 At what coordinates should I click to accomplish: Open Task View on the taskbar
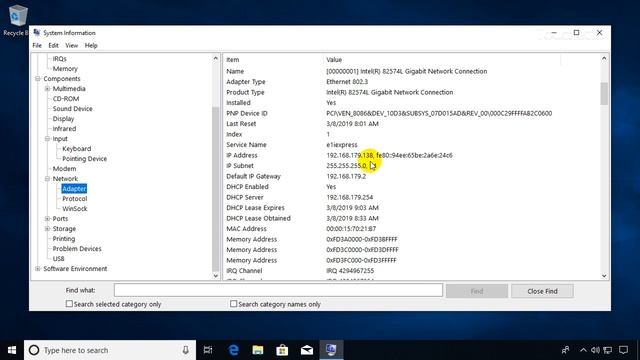208,350
